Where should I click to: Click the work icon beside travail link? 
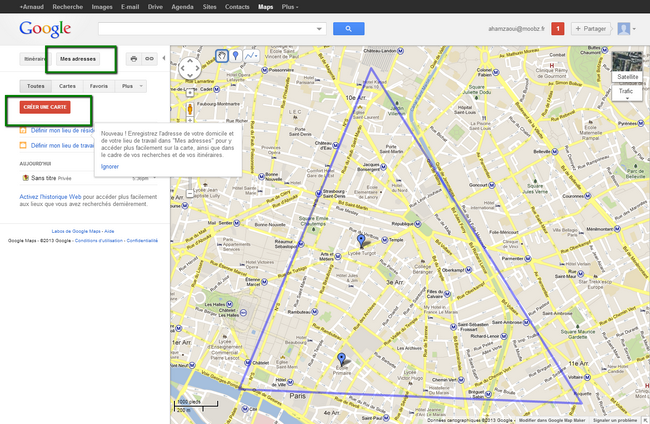coord(23,145)
